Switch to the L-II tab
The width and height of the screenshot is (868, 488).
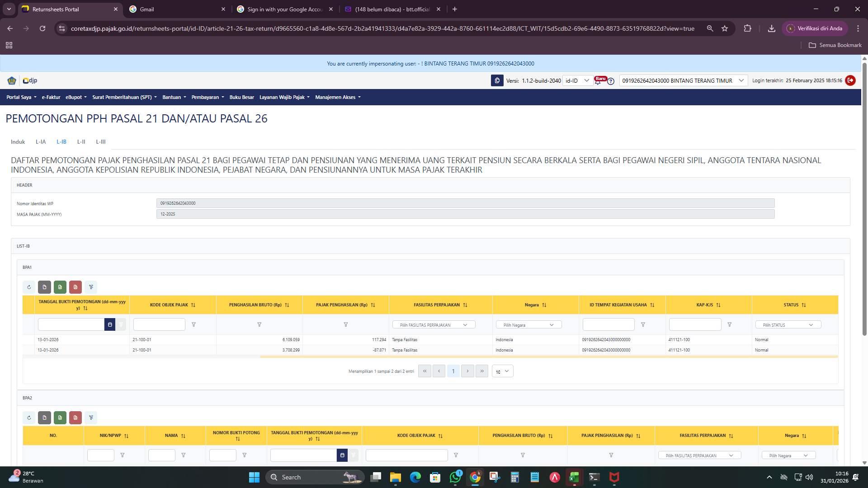pos(81,141)
